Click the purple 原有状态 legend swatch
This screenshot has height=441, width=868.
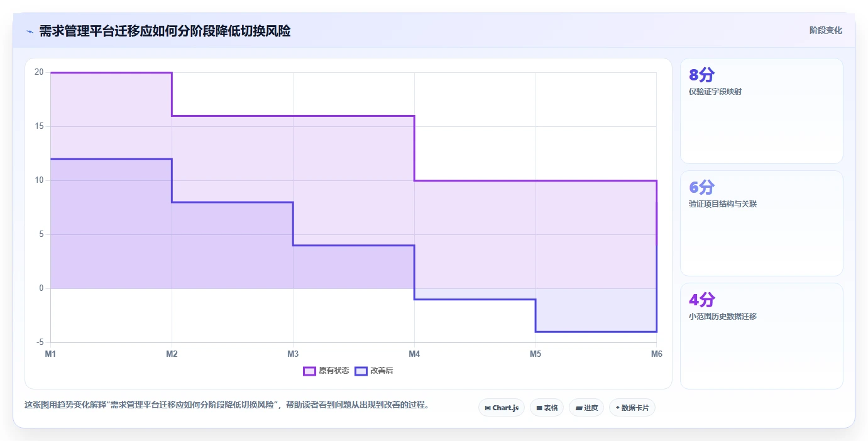coord(309,371)
